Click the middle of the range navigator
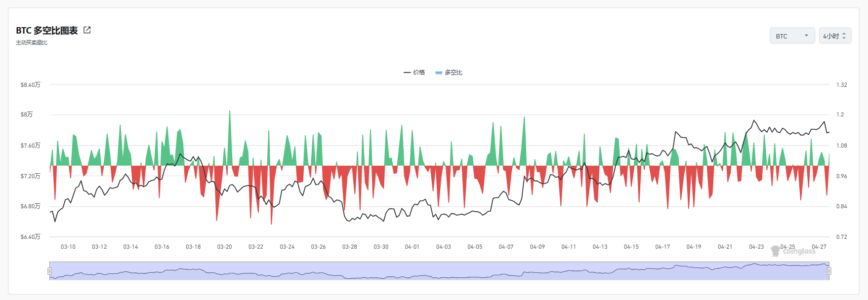Viewport: 868px width, 300px height. 439,271
